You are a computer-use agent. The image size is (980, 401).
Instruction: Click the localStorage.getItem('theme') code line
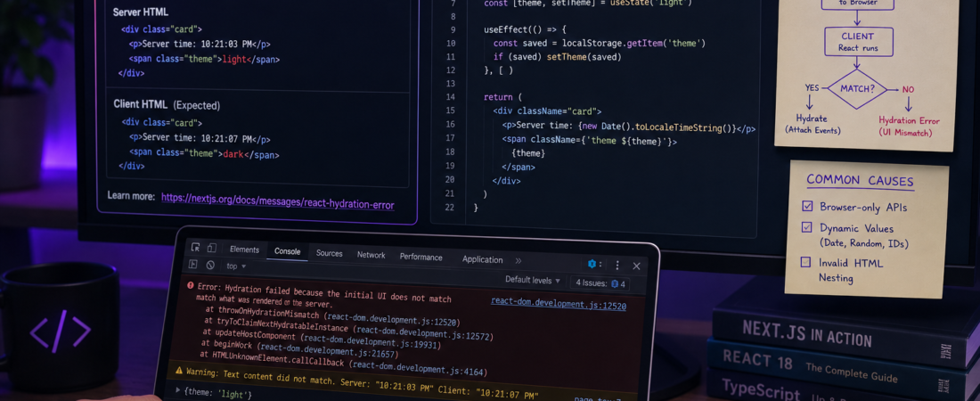600,43
